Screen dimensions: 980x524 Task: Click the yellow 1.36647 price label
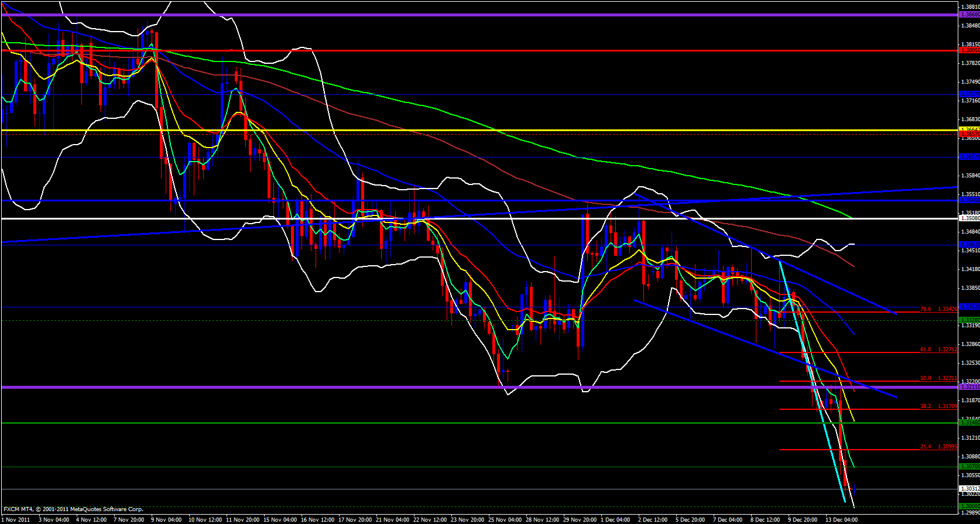[969, 129]
